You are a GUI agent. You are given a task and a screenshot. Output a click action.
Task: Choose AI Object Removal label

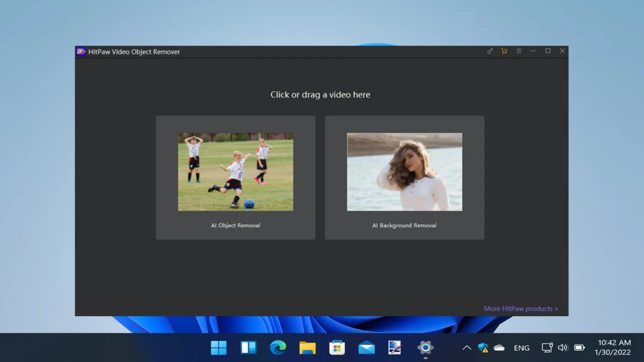(x=235, y=225)
